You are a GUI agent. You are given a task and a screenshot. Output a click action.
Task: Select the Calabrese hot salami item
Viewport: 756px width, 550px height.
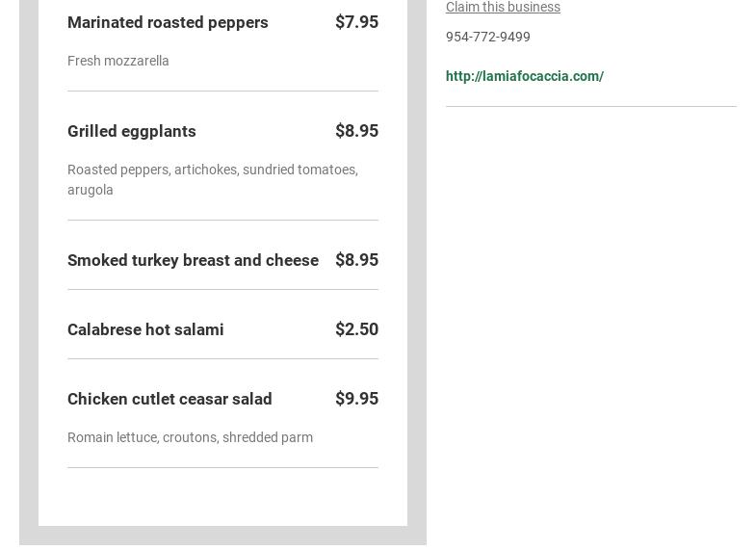tap(145, 329)
